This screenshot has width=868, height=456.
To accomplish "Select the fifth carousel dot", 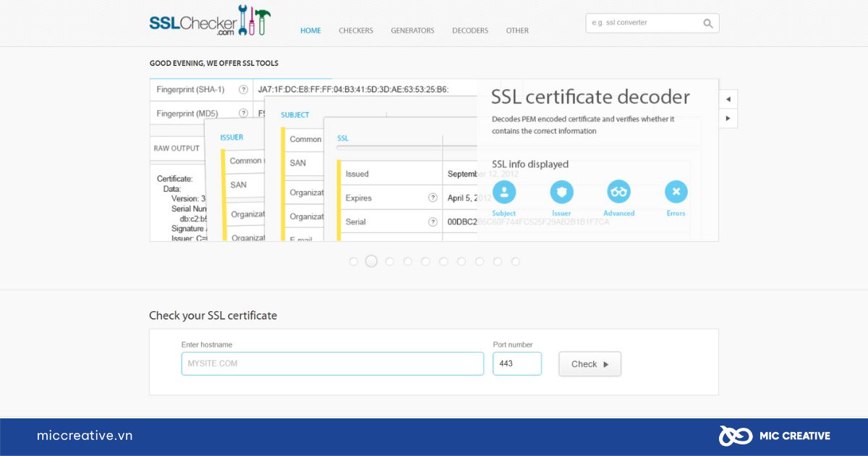I will pos(425,261).
